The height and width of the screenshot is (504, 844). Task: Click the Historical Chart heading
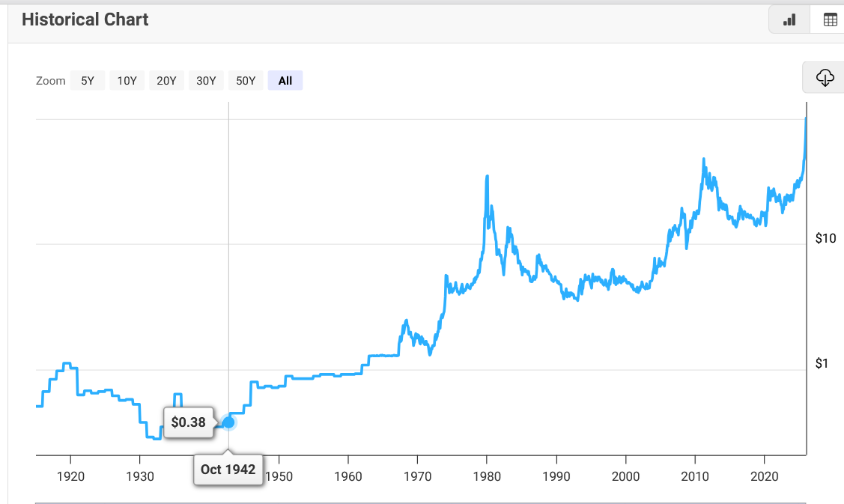point(85,19)
